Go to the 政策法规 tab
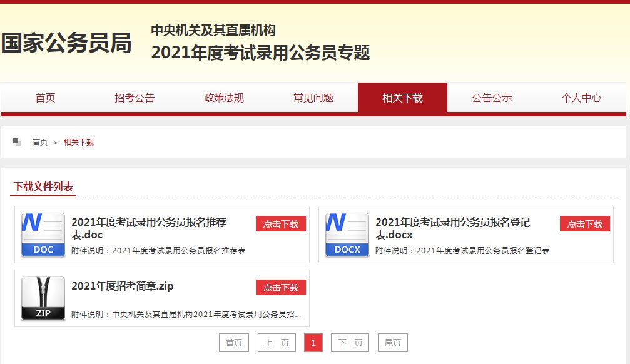Screen dimensions: 630x364 (224, 98)
